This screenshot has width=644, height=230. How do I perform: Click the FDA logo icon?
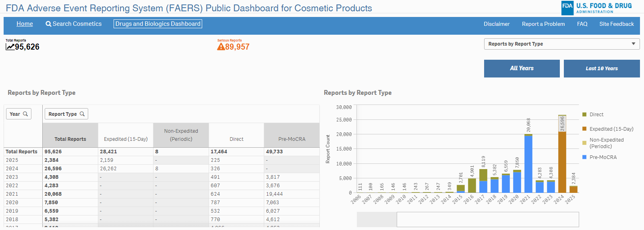(x=567, y=7)
